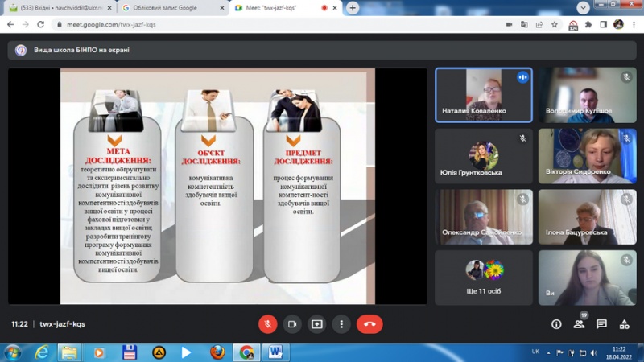Screen dimensions: 644x362
Task: Open the Chrome three-dot menu
Action: [x=634, y=24]
